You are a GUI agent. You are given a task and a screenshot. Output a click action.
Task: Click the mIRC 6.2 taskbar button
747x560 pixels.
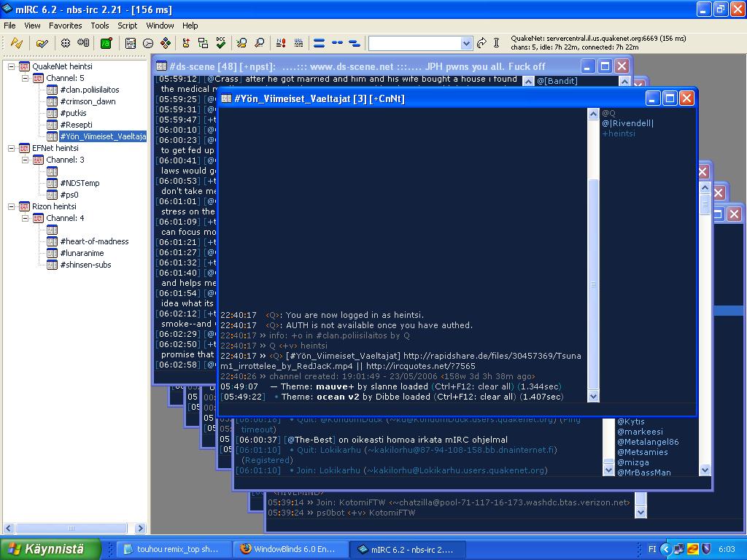click(x=406, y=549)
